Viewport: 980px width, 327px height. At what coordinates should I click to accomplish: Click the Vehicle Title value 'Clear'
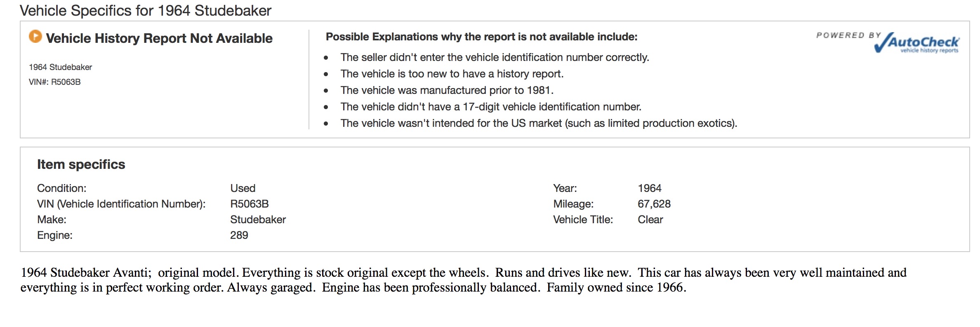pos(650,220)
